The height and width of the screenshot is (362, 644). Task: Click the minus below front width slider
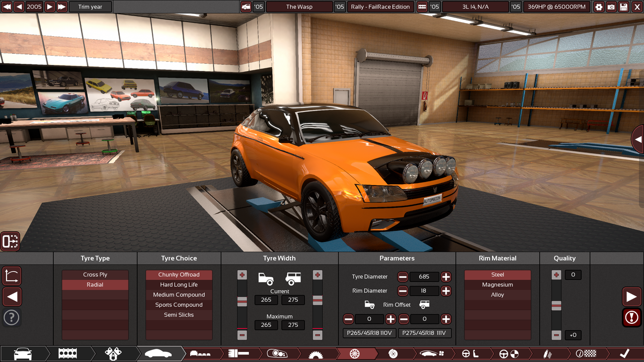point(242,335)
